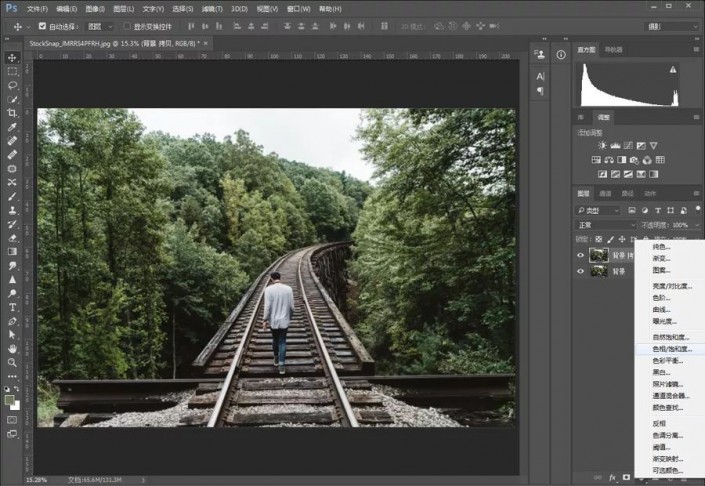Viewport: 705px width, 486px height.
Task: Select the Zoom tool in toolbar
Action: (x=12, y=362)
